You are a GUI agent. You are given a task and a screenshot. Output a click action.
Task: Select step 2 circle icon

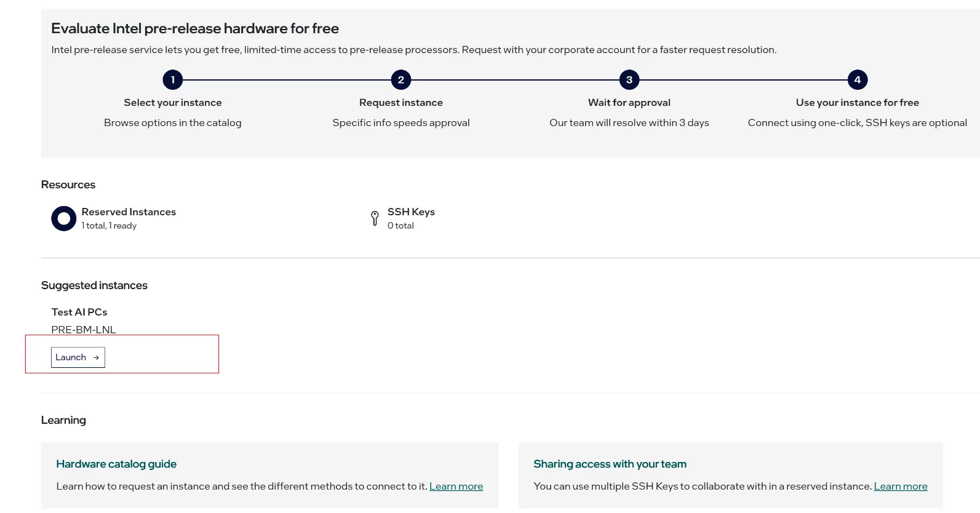tap(401, 80)
